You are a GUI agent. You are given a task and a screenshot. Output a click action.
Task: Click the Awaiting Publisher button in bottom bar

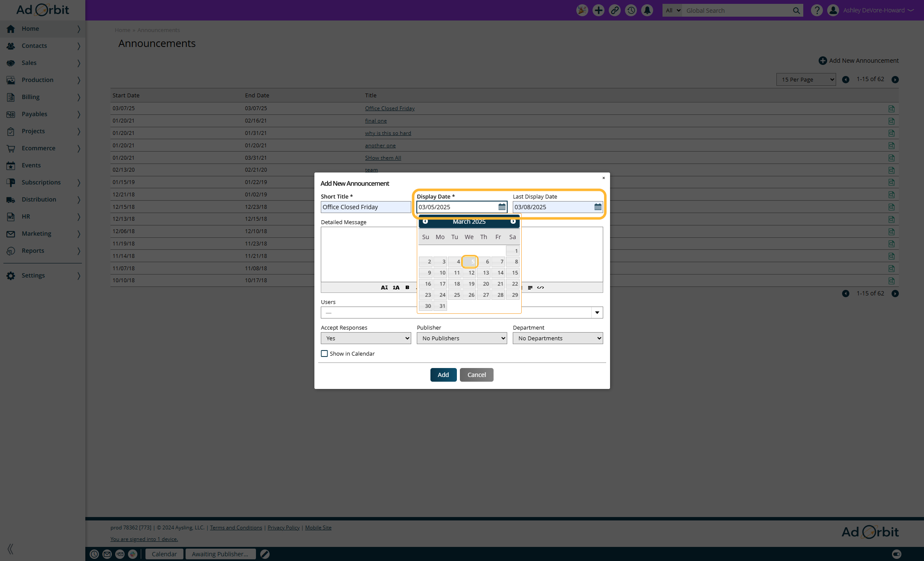click(220, 554)
